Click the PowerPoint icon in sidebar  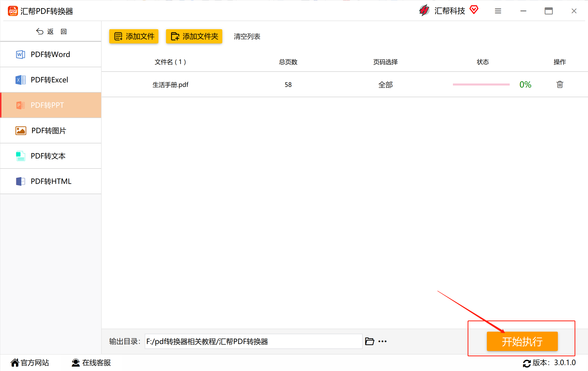click(21, 105)
